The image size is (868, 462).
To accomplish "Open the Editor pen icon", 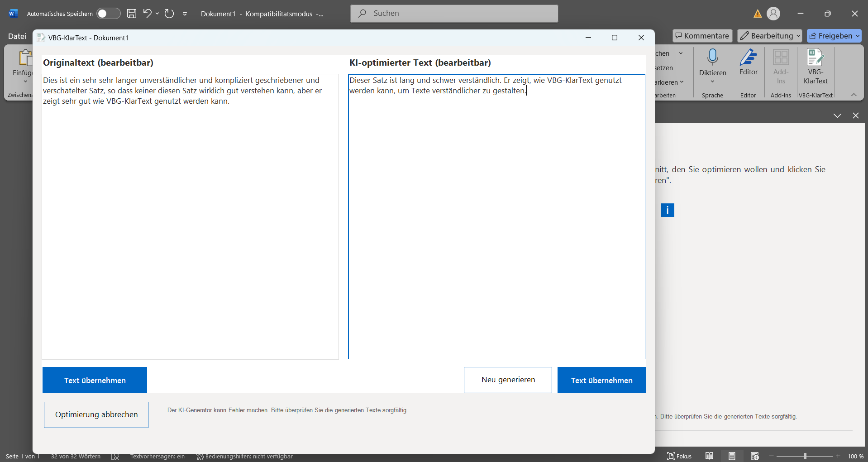I will coord(748,63).
